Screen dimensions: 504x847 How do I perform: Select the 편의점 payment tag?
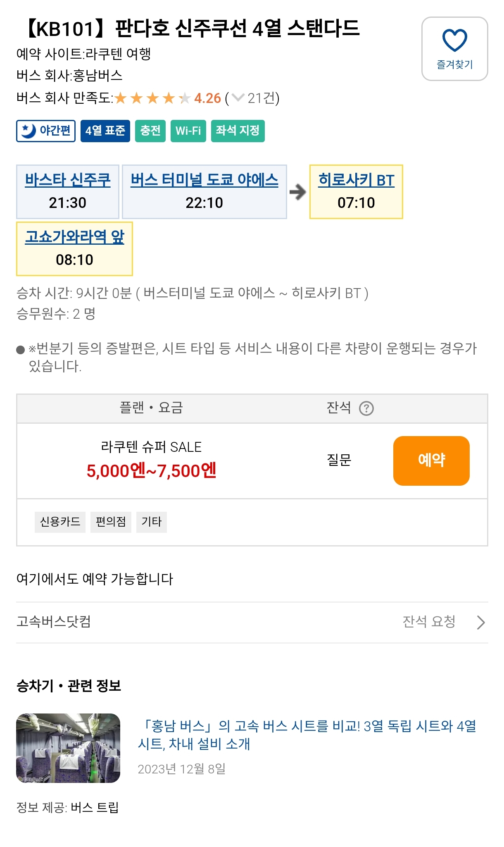(111, 522)
